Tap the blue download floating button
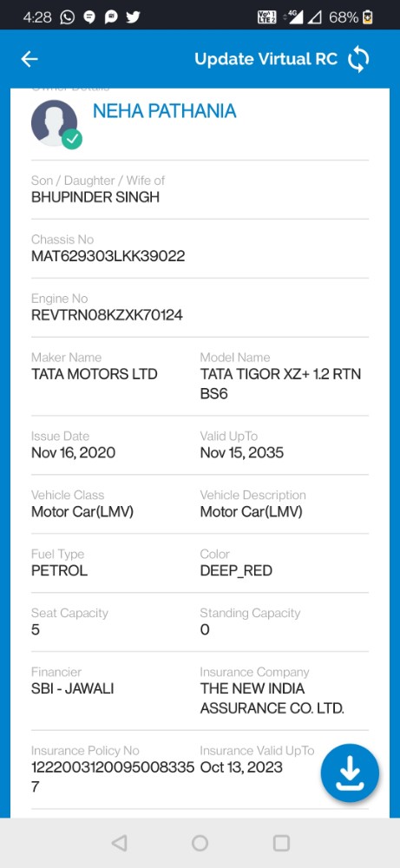The width and height of the screenshot is (400, 868). [350, 773]
